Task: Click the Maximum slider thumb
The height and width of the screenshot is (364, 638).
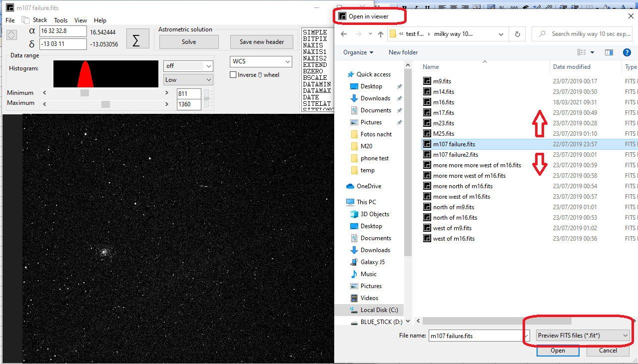Action: [105, 104]
